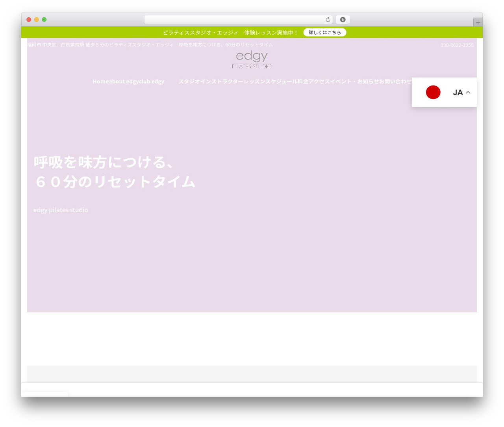Click the 詳しくはこちら button
This screenshot has height=427, width=504.
coord(325,32)
